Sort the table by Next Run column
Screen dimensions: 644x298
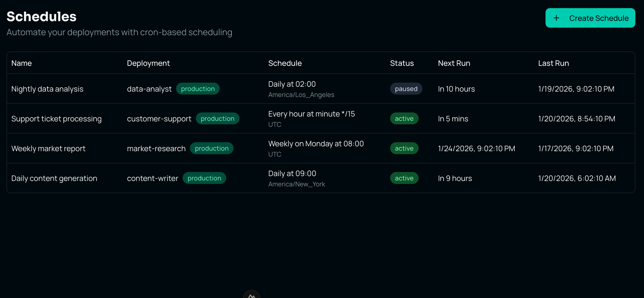(x=454, y=63)
